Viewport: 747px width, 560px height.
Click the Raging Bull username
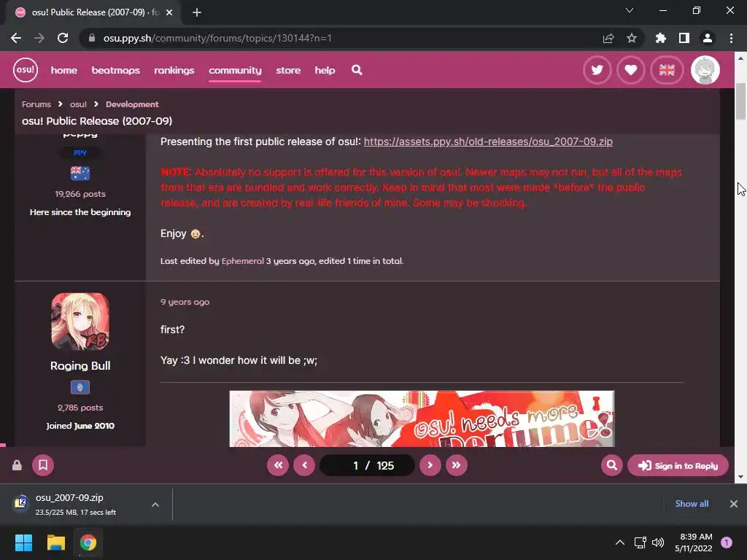(80, 366)
